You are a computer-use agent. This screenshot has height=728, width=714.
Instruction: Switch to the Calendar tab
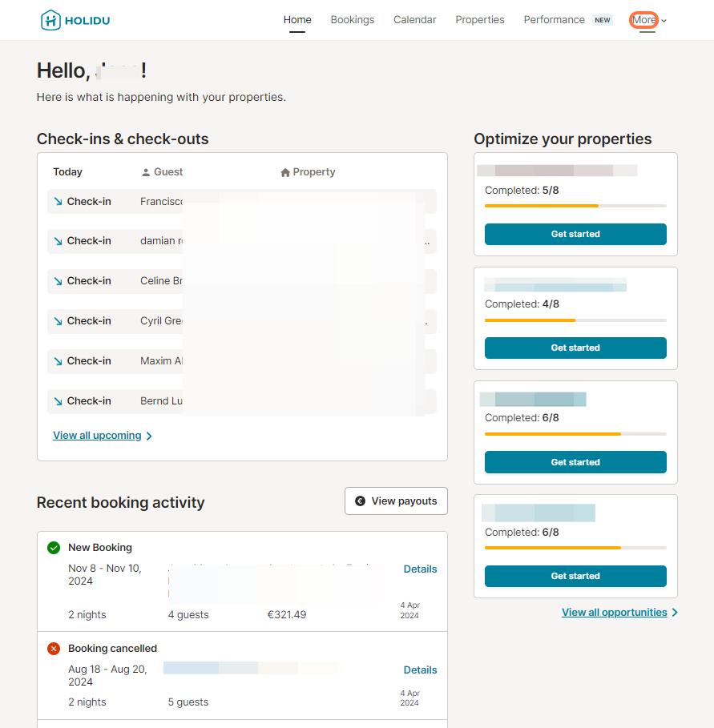tap(415, 19)
